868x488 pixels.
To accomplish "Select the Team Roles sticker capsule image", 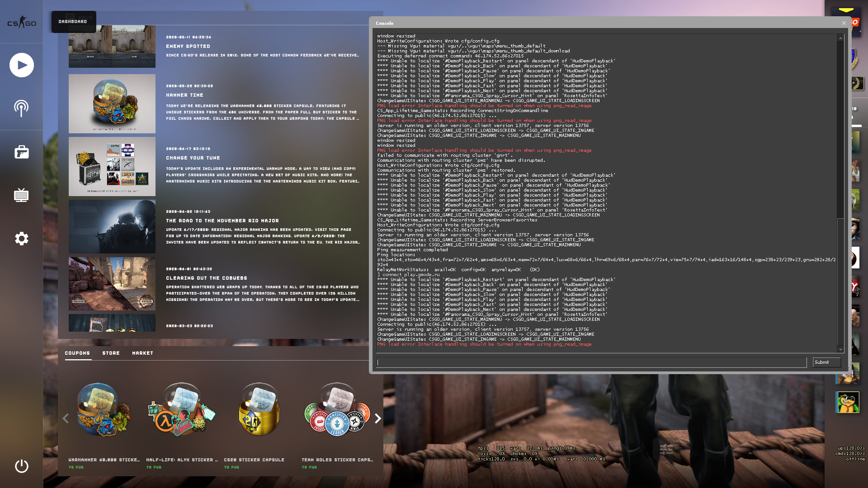I will (x=337, y=410).
